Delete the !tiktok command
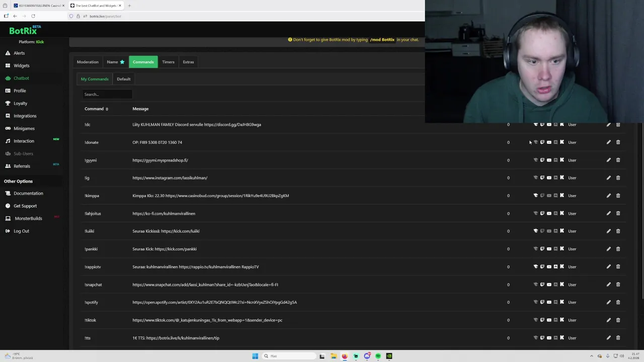This screenshot has height=362, width=644. 618,320
